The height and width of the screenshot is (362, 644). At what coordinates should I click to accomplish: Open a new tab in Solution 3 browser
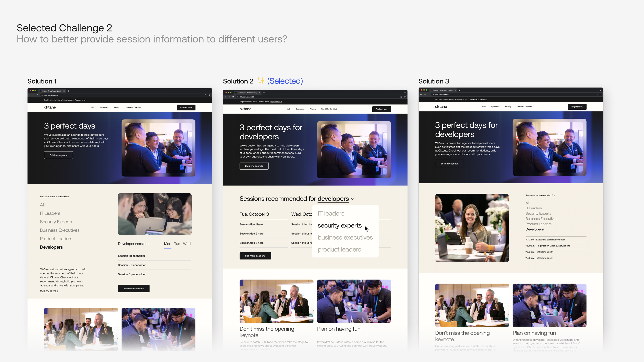pyautogui.click(x=459, y=90)
